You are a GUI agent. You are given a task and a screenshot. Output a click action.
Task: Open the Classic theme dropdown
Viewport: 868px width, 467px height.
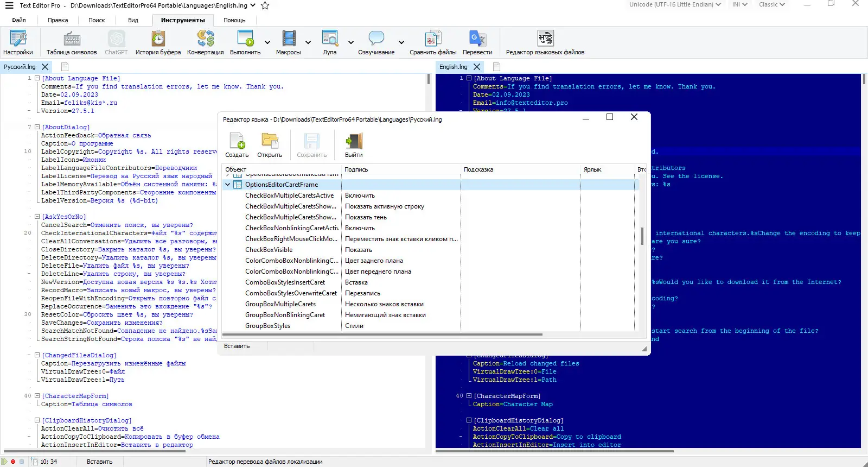(x=771, y=5)
